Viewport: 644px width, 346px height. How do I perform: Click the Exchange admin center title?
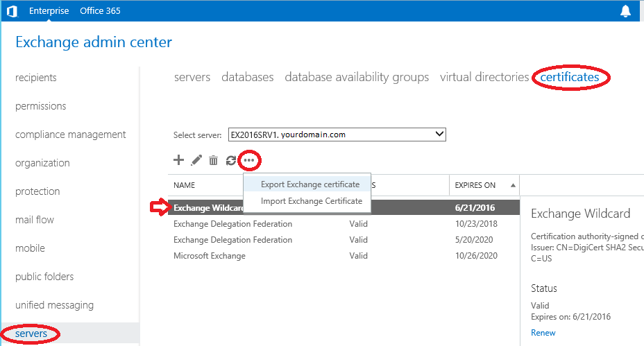click(x=94, y=42)
